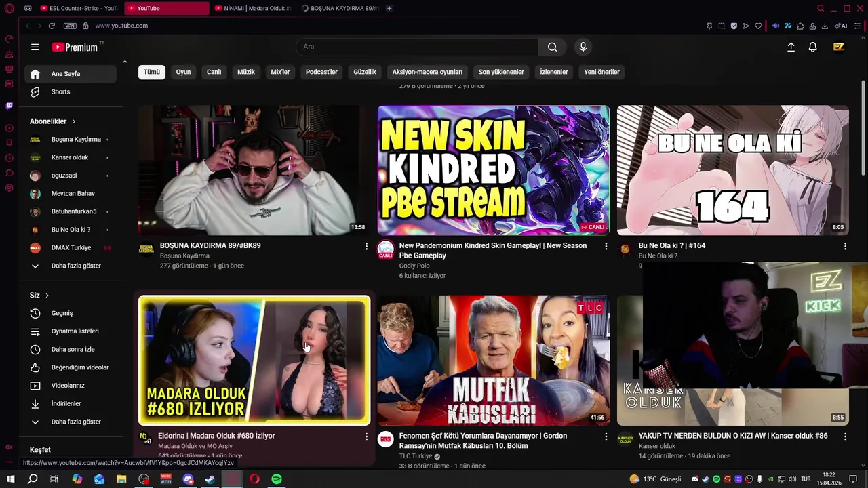Open options menu for Gordon Ramsay Mutfak Kabusları video
The height and width of the screenshot is (488, 868).
[x=606, y=436]
